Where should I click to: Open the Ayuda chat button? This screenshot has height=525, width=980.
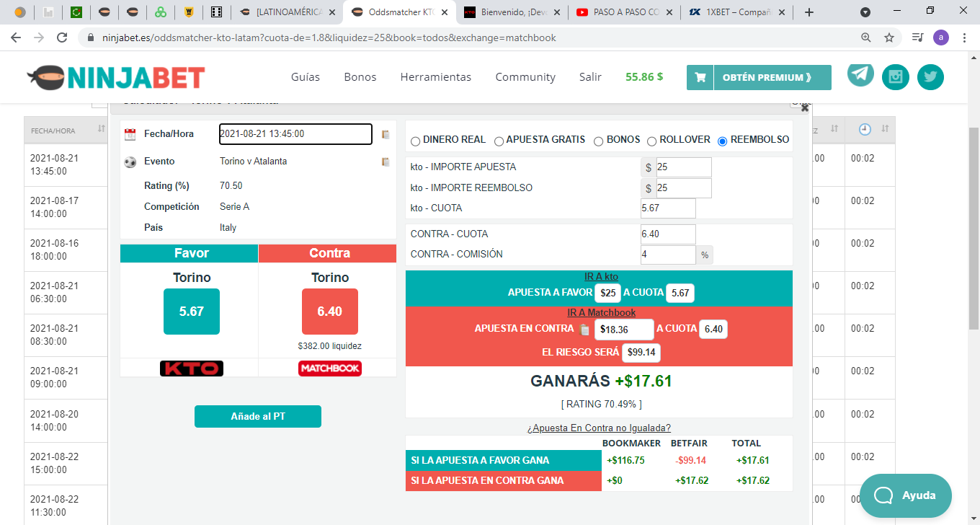pos(906,495)
